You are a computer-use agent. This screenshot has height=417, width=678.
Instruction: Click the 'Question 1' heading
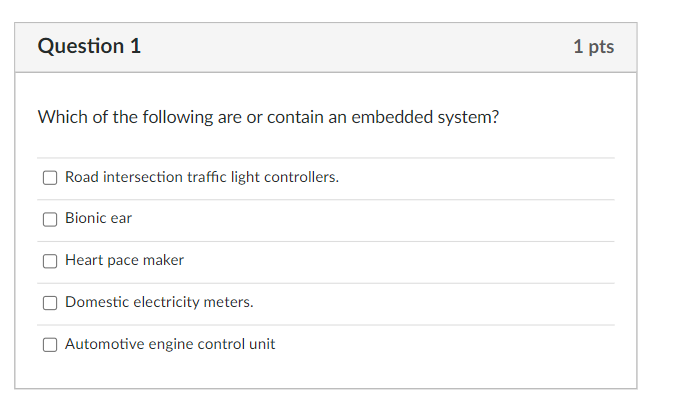point(89,46)
